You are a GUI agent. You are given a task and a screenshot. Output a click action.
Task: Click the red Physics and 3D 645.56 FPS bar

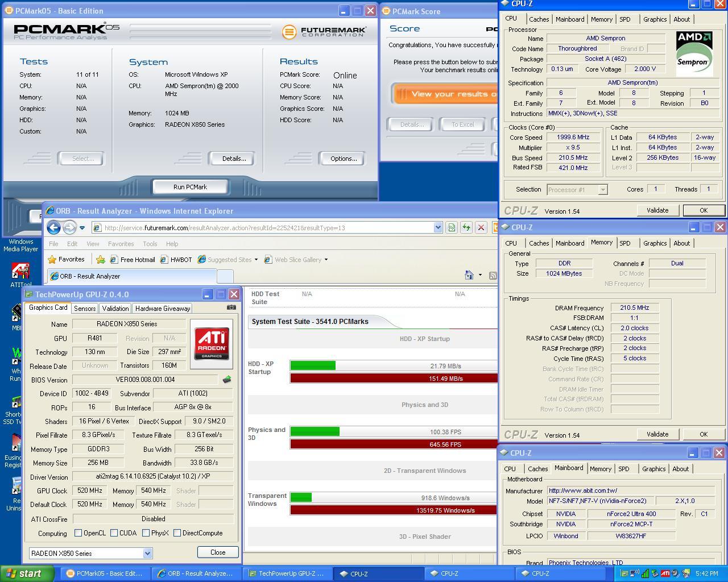(x=394, y=444)
